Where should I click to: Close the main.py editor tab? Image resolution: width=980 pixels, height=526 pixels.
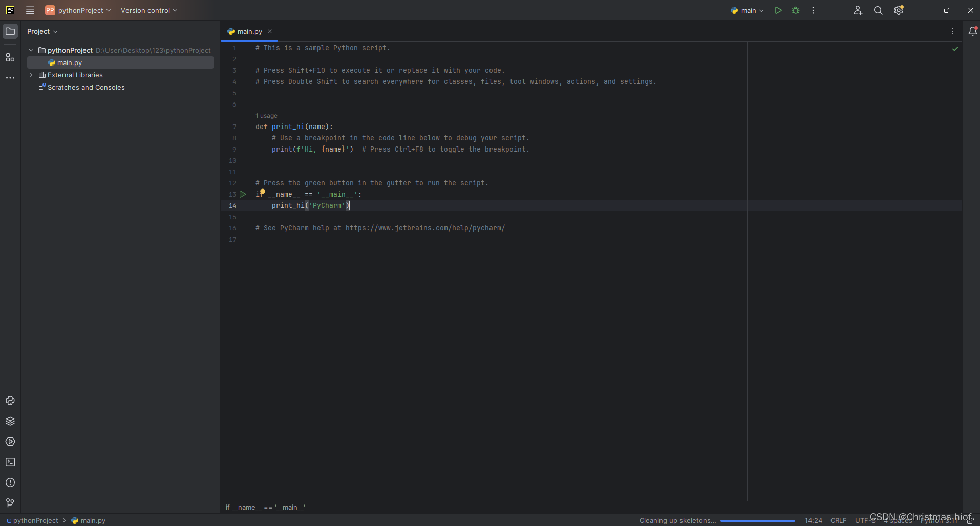click(270, 31)
